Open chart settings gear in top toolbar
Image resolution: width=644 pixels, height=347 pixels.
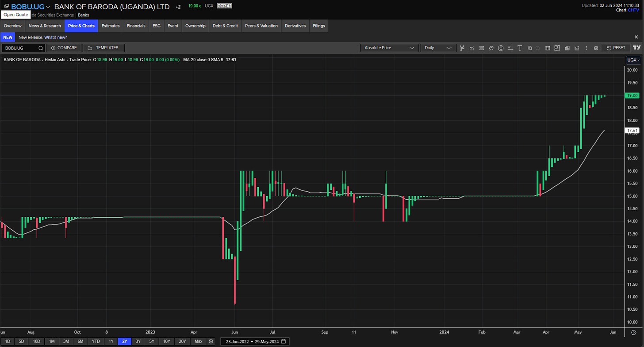pyautogui.click(x=596, y=48)
